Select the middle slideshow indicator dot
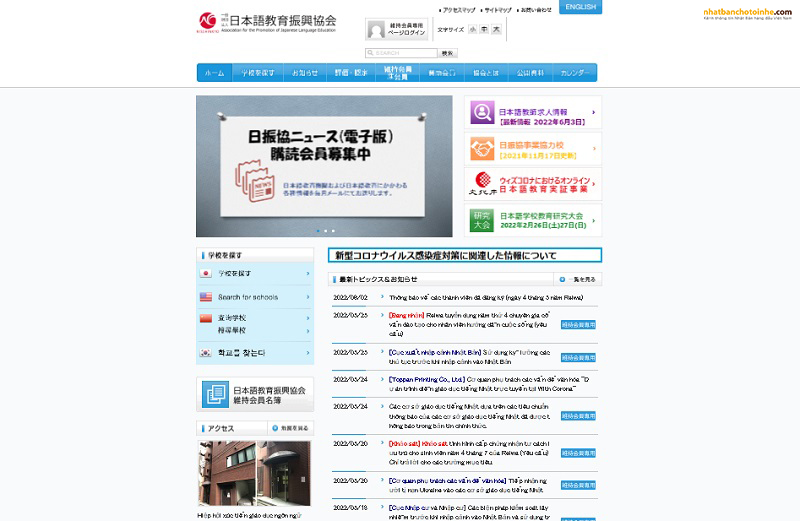The image size is (800, 521). point(326,231)
